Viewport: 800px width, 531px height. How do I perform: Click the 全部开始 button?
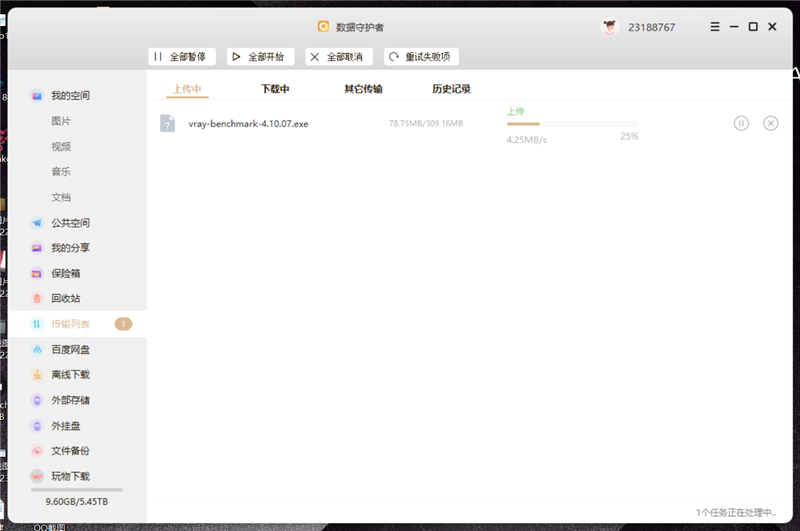[261, 57]
